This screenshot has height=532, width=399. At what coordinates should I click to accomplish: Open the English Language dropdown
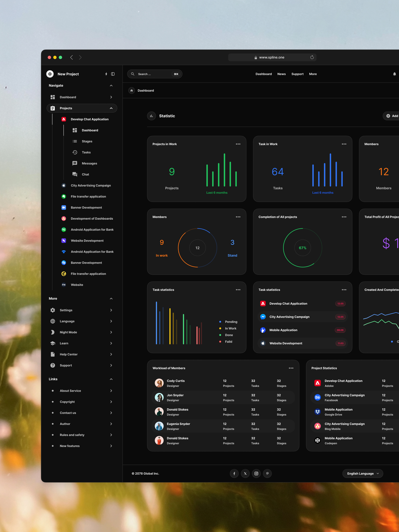coord(363,474)
